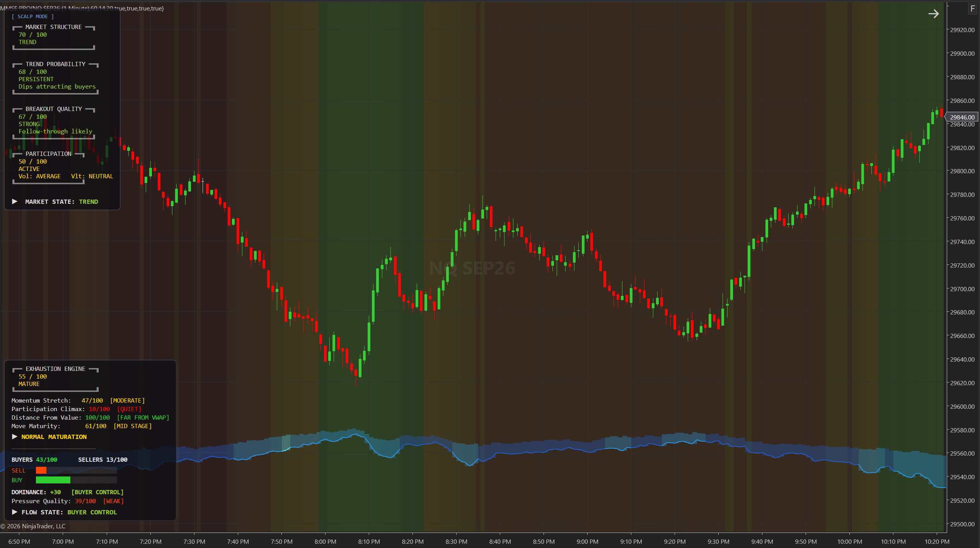Image resolution: width=980 pixels, height=548 pixels.
Task: Click the triangle marker beside MARKET STATE
Action: tap(15, 201)
